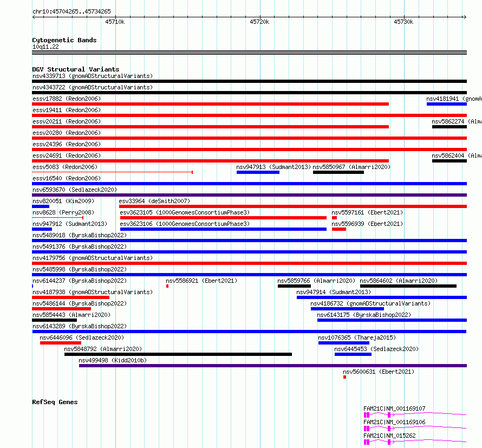
Task: Select nsv5597161 (Ebert2021) label
Action: 367,212
